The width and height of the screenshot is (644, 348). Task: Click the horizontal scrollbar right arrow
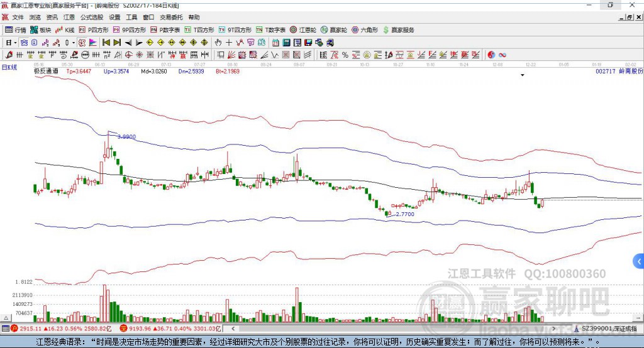pyautogui.click(x=553, y=329)
